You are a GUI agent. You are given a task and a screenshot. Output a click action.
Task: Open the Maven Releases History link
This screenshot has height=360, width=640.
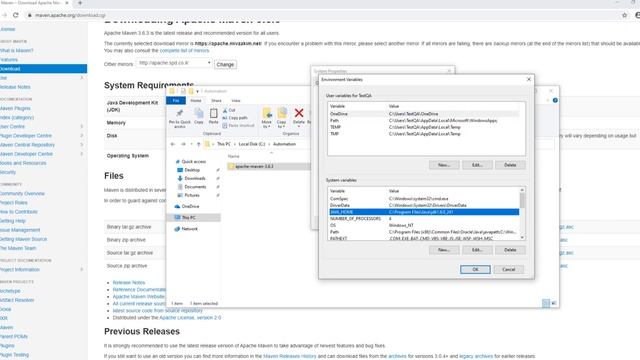pos(290,356)
